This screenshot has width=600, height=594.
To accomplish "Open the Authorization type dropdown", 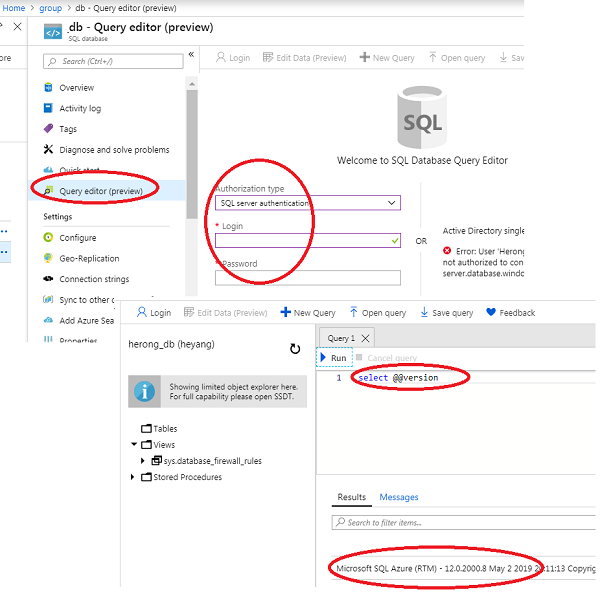I will pos(308,203).
